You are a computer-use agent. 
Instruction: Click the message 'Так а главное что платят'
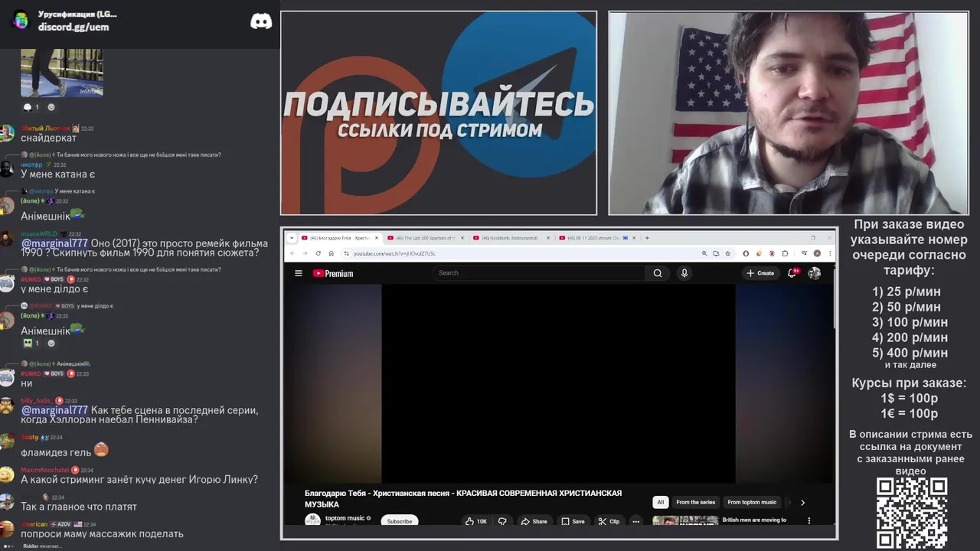point(79,507)
